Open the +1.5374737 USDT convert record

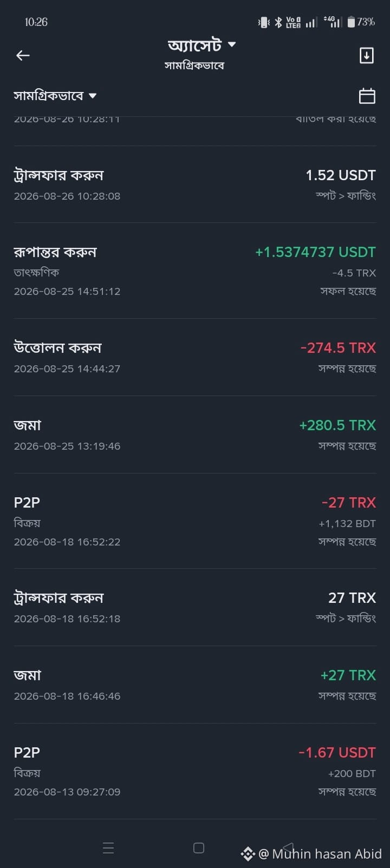(195, 271)
